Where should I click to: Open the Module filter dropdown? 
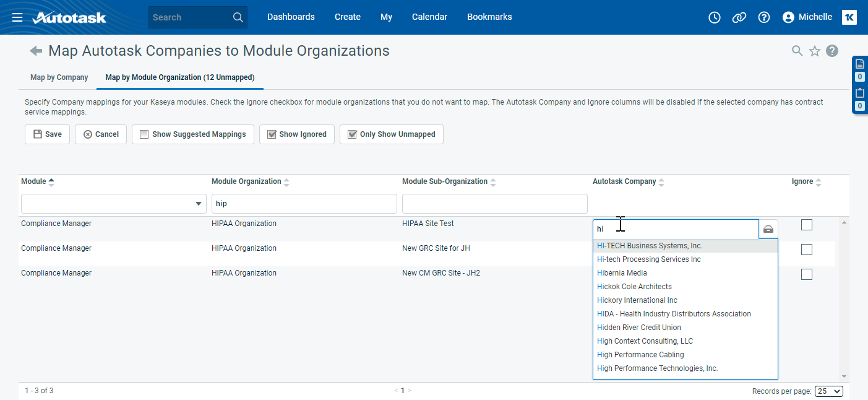point(114,204)
